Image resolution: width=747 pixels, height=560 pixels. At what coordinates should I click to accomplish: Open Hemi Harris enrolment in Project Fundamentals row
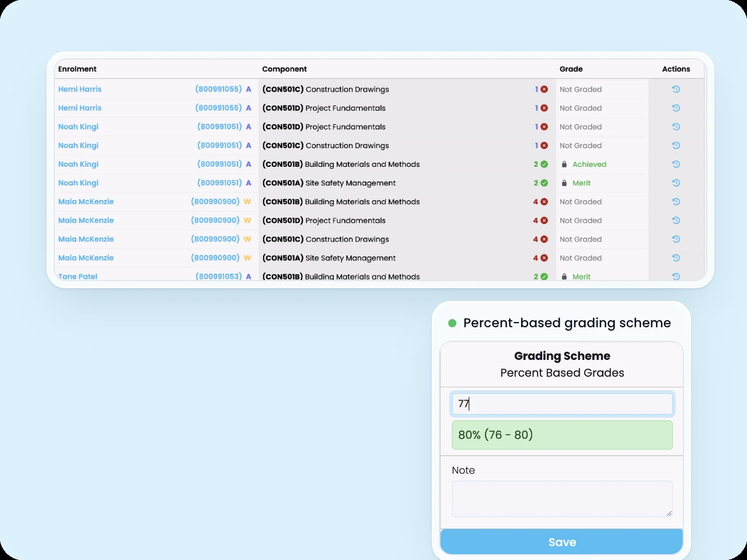click(x=80, y=108)
